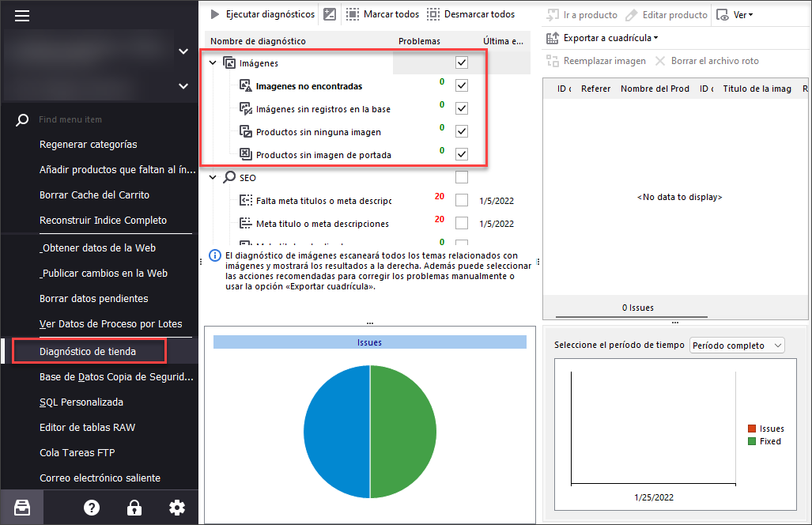This screenshot has width=812, height=525.
Task: Select Reconstruir Indice Completo
Action: (x=103, y=221)
